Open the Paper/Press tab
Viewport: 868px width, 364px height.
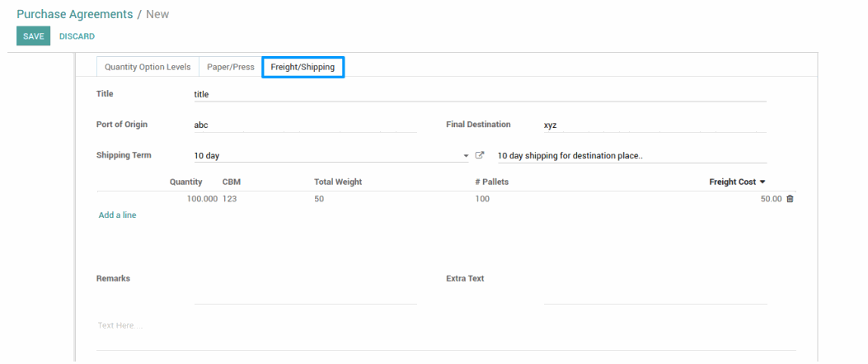pos(230,67)
